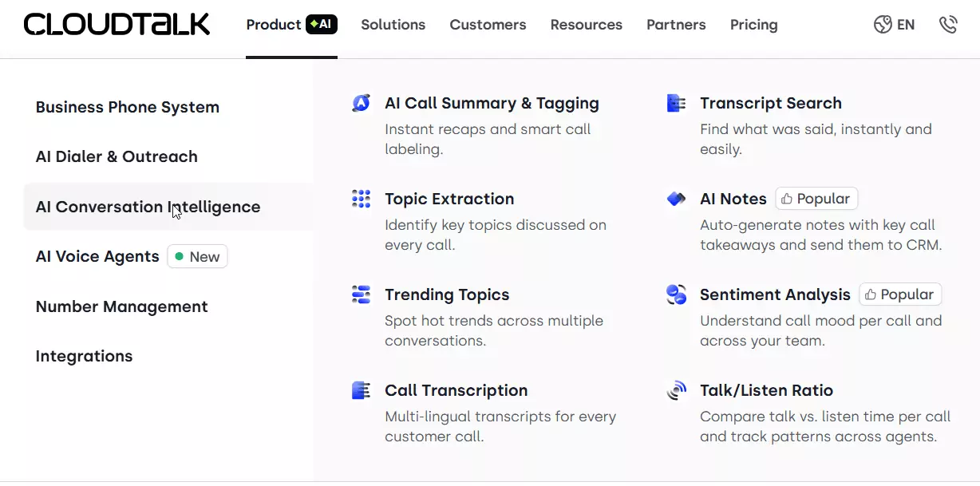Open the Partners menu
This screenshot has width=980, height=486.
[676, 25]
